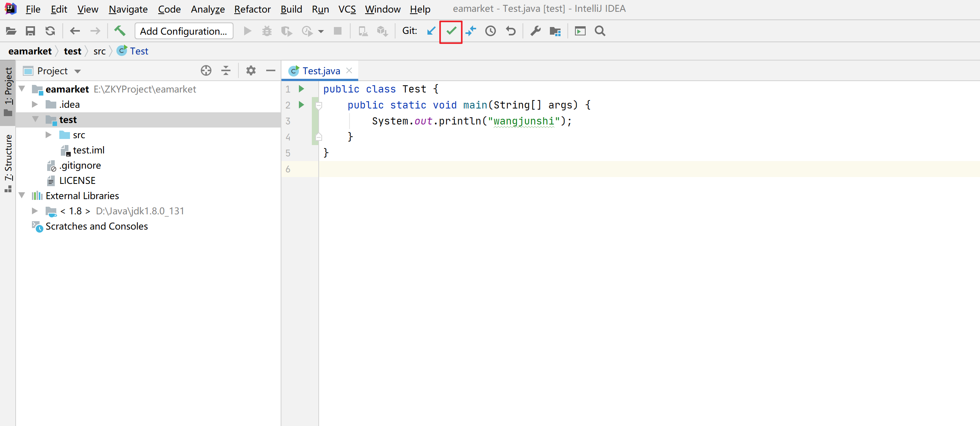
Task: Open profiler run dropdown arrow
Action: 321,31
